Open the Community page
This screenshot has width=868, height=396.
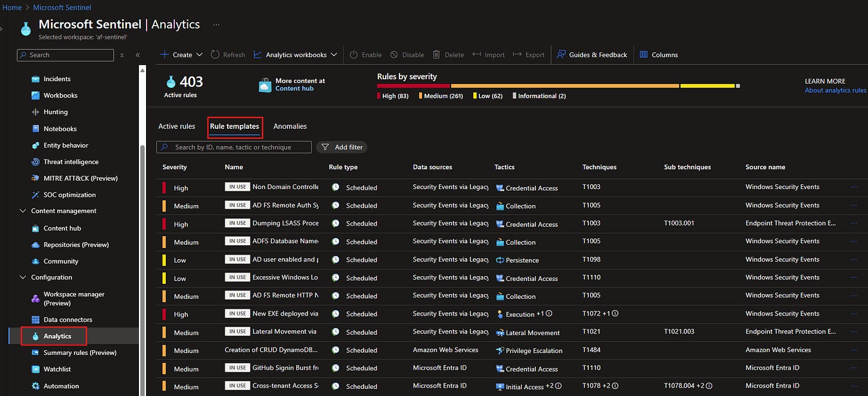pos(61,261)
